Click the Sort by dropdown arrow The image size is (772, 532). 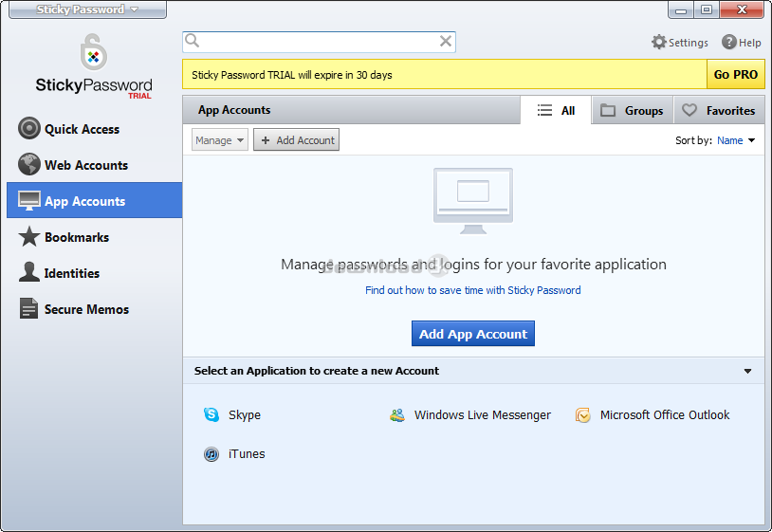click(x=751, y=140)
